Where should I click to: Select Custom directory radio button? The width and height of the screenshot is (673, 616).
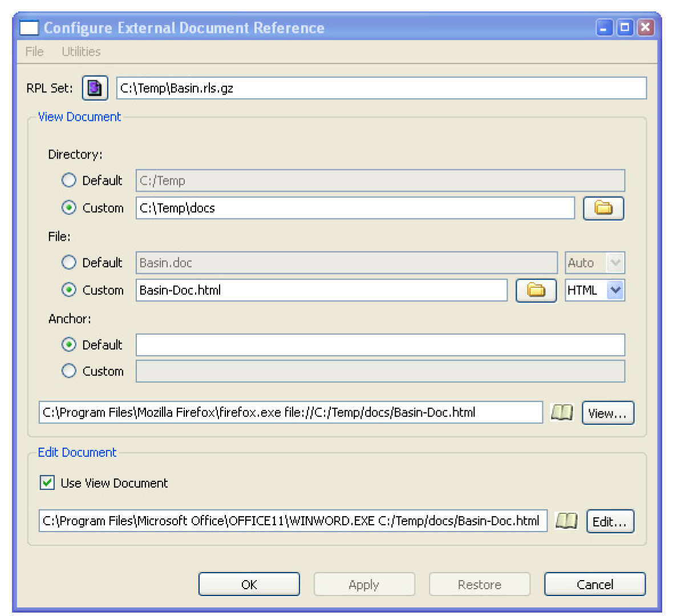tap(69, 208)
